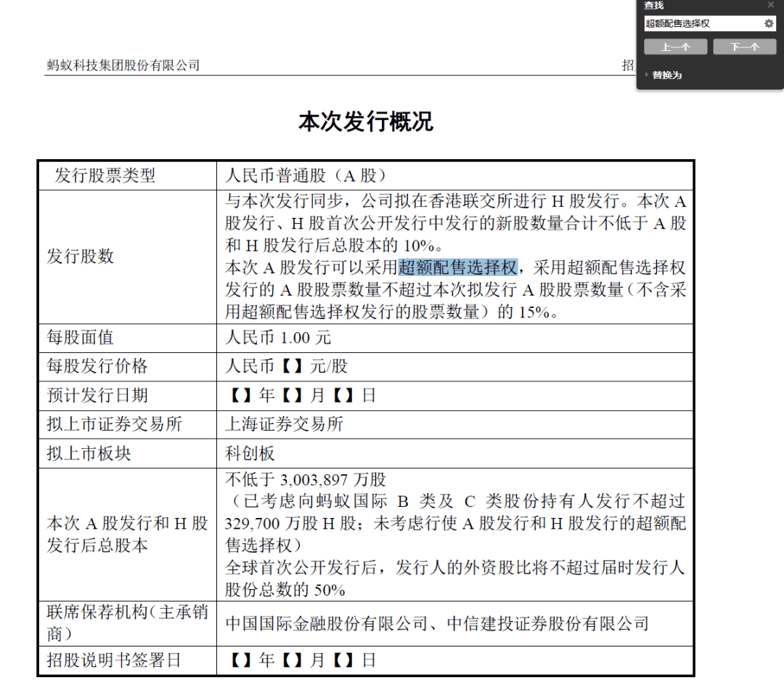Click the 上一个 previous match button
The image size is (784, 685).
click(675, 46)
